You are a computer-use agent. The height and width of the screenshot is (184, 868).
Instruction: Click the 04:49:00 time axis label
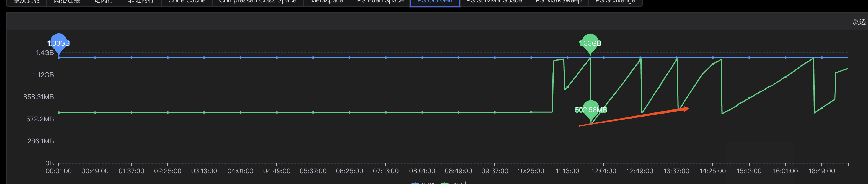[277, 171]
